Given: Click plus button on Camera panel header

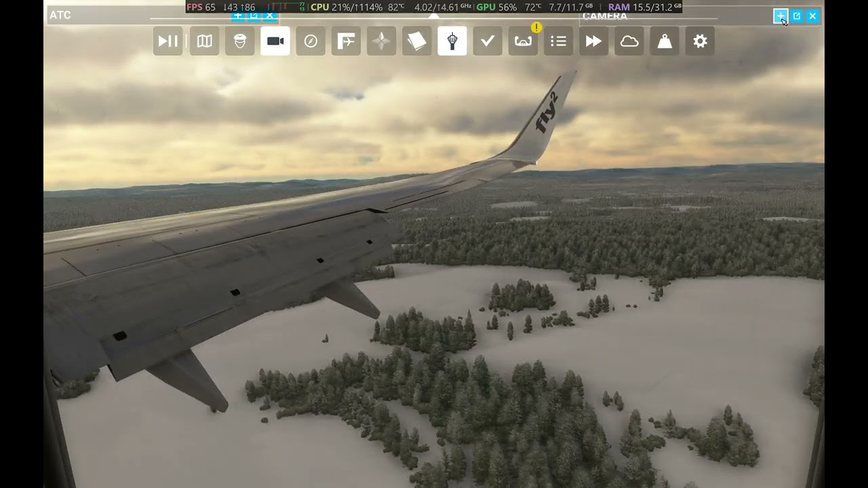Looking at the screenshot, I should [x=781, y=16].
